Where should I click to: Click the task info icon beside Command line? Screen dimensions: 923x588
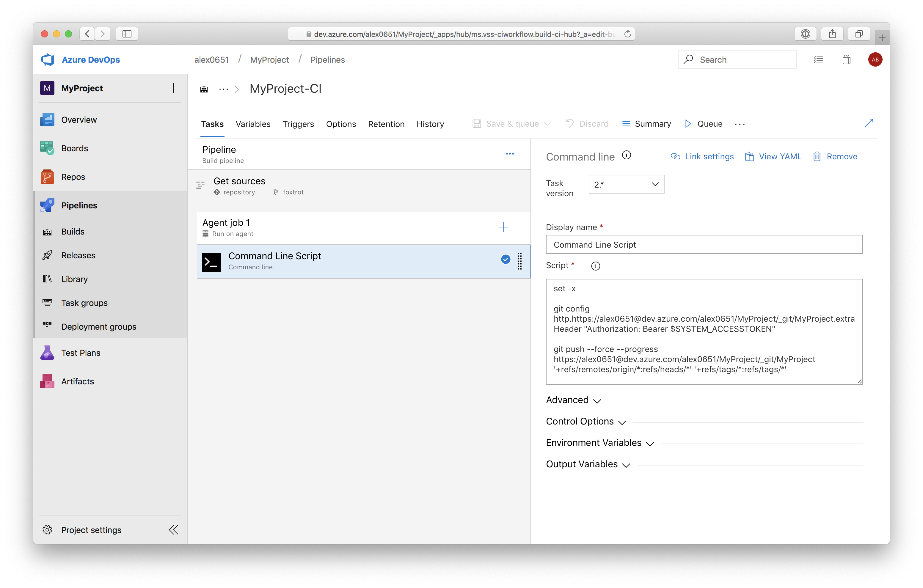(x=626, y=155)
